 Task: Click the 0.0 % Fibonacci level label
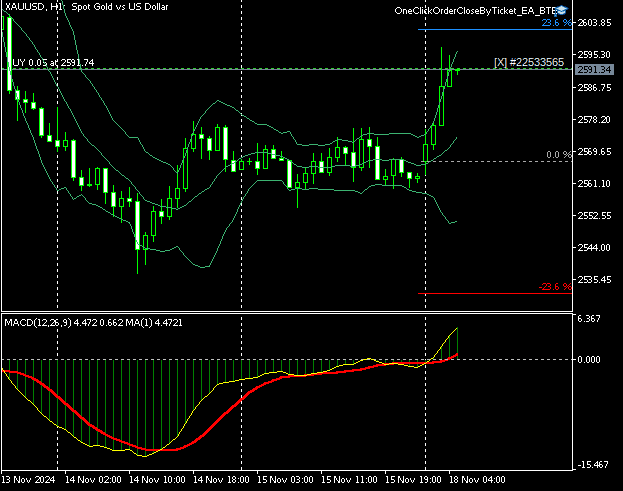(x=558, y=155)
